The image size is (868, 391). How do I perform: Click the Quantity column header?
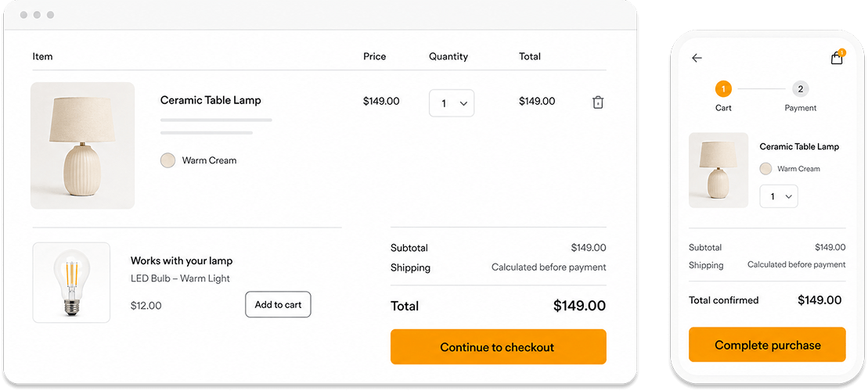[448, 56]
